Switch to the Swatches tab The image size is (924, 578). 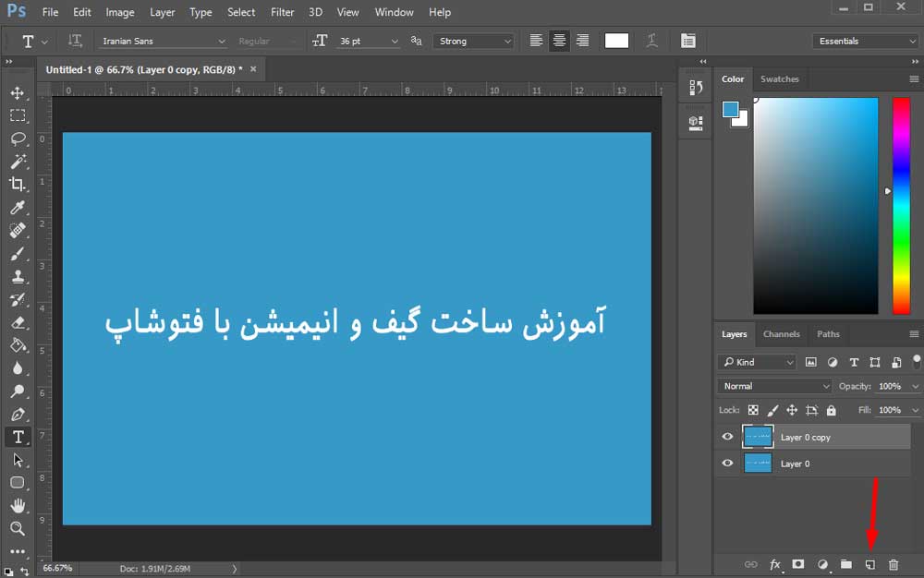tap(780, 78)
